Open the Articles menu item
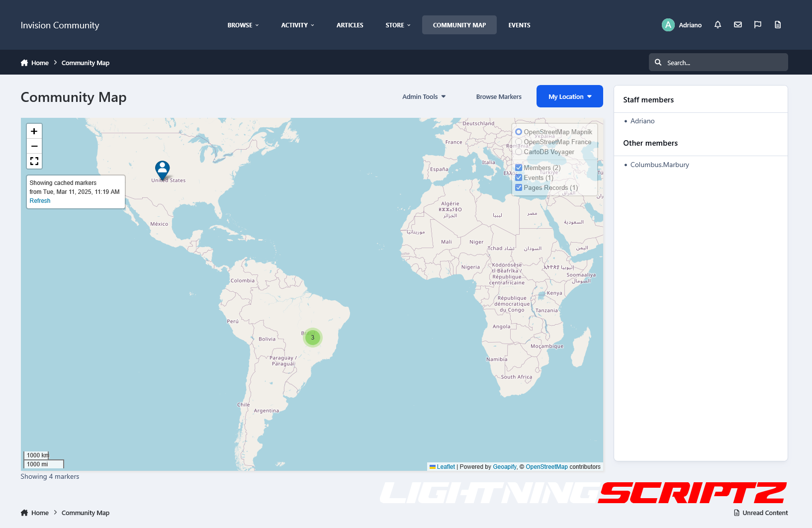Screen dimensions: 812x528 click(x=350, y=25)
